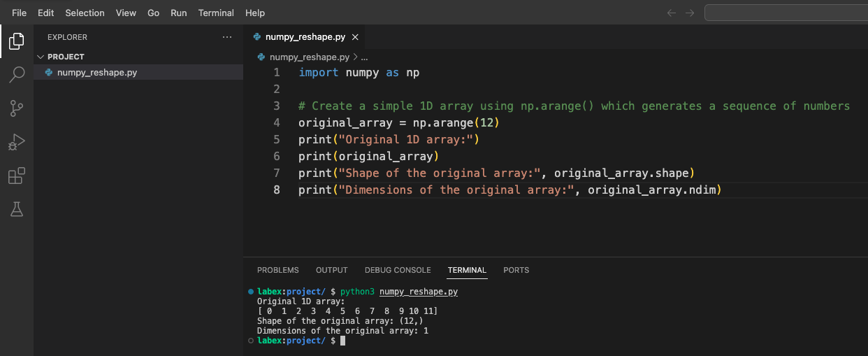
Task: Click the Explorer more actions ellipsis
Action: coord(226,37)
